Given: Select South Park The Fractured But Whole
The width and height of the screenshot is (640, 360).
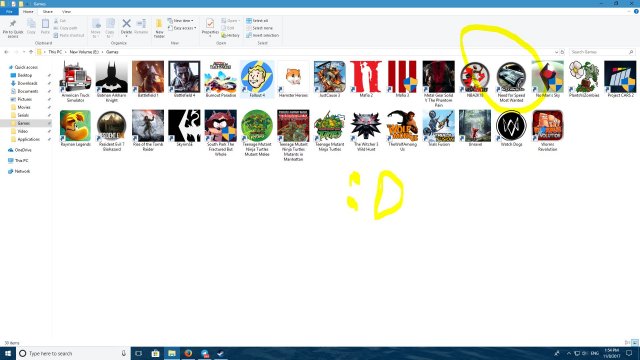Looking at the screenshot, I should (x=220, y=133).
